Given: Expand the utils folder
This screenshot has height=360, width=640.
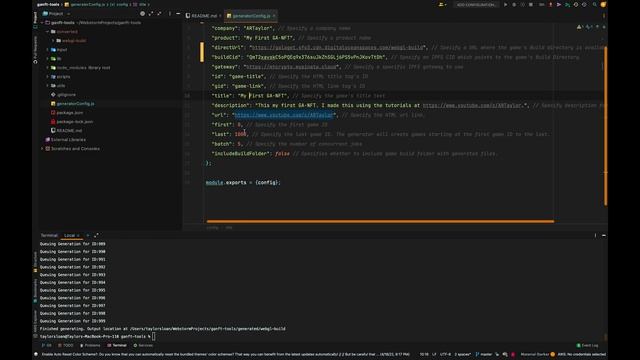Looking at the screenshot, I should [x=47, y=85].
